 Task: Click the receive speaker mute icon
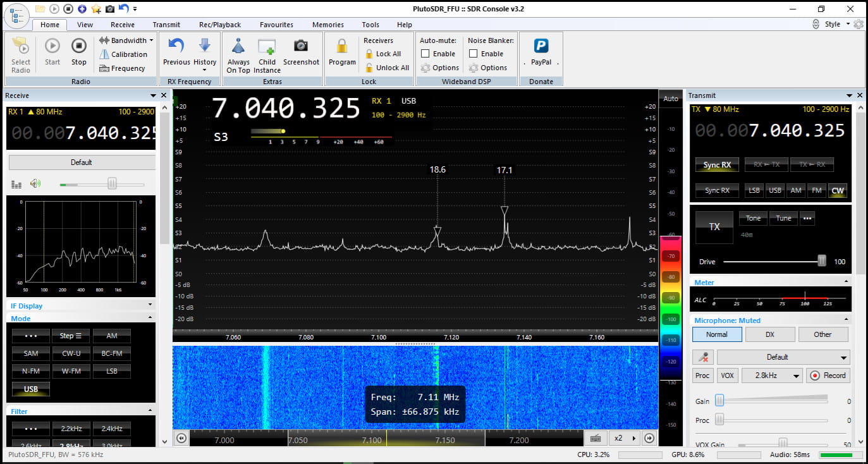coord(35,183)
